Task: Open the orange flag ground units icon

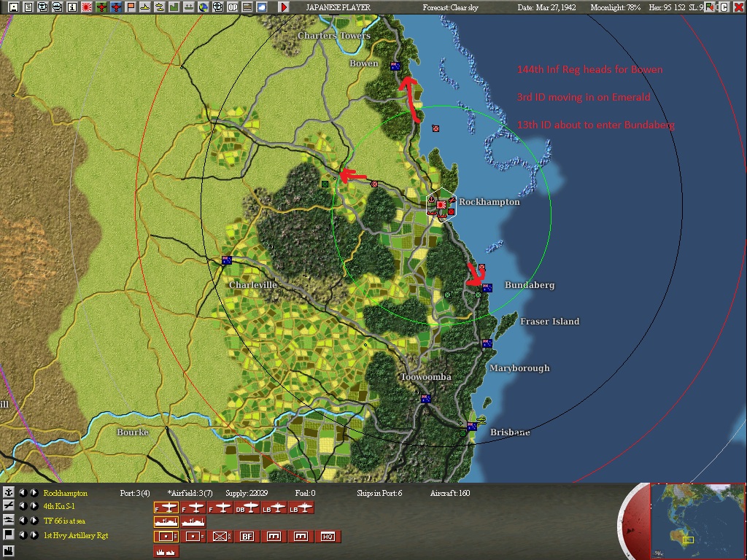Action: [130, 7]
